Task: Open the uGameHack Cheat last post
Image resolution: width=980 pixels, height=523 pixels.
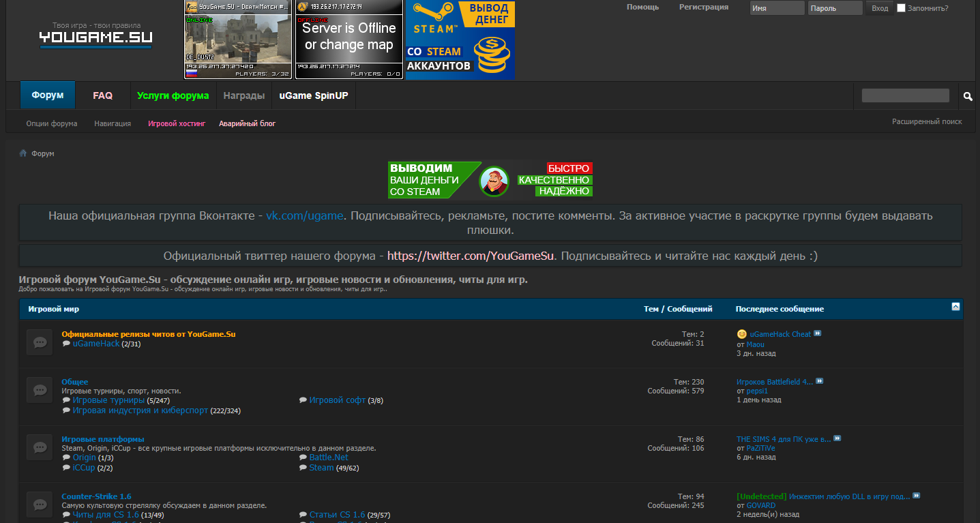Action: coord(780,334)
